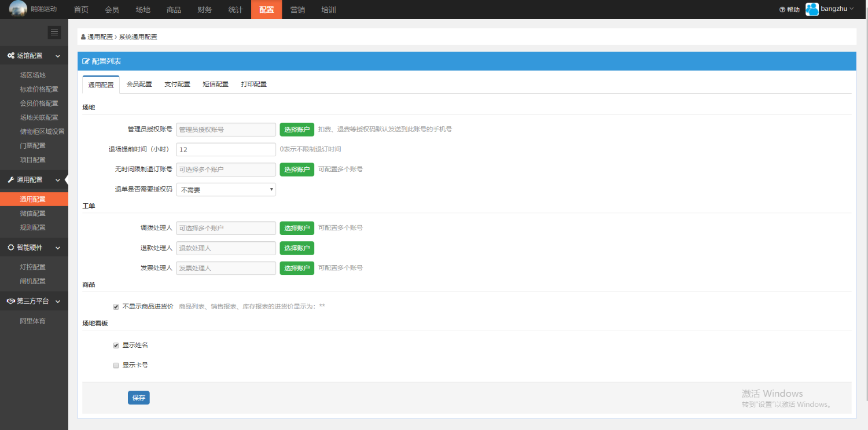Open the 会员 top menu

coord(112,10)
